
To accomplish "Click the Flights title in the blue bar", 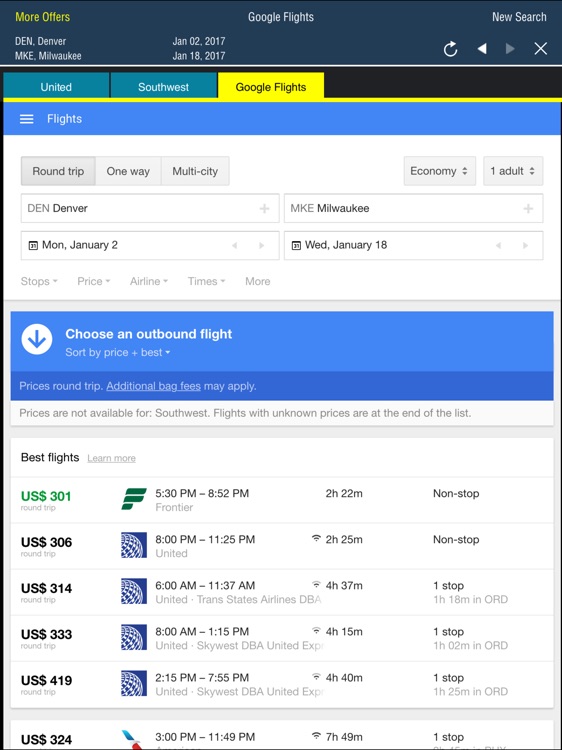I will click(64, 119).
